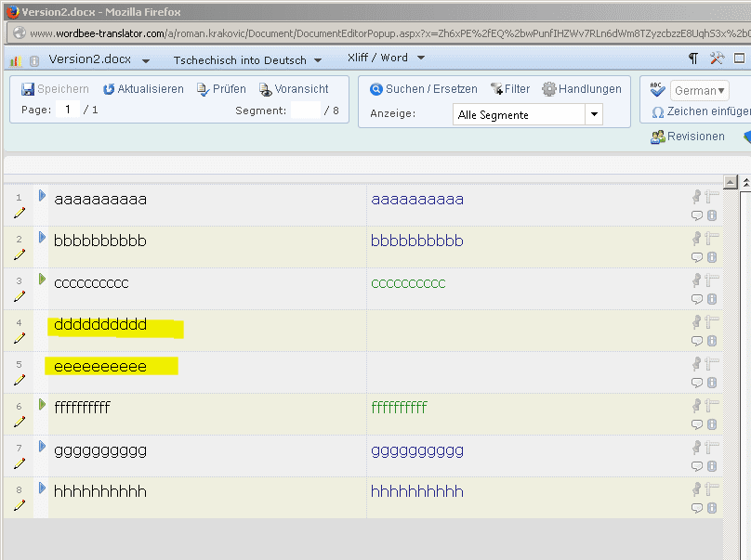Click the pencil icon of segment 5
Viewport: 751px width, 560px height.
[20, 380]
